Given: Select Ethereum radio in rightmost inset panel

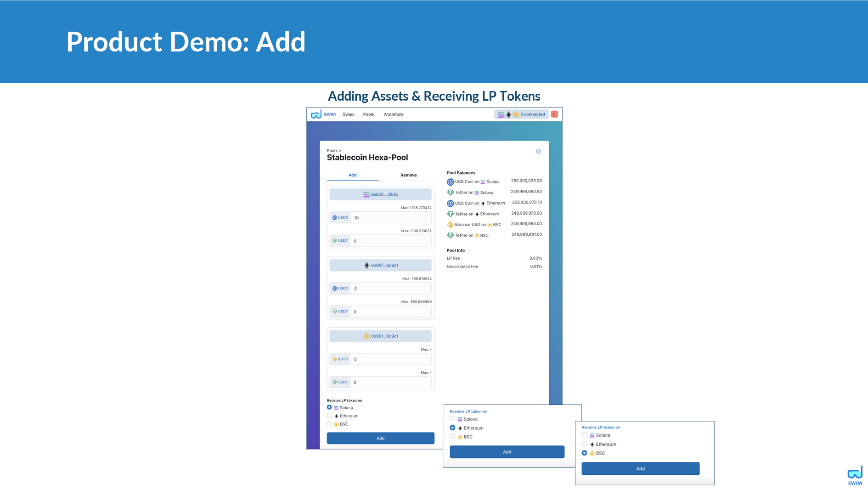Looking at the screenshot, I should tap(584, 444).
